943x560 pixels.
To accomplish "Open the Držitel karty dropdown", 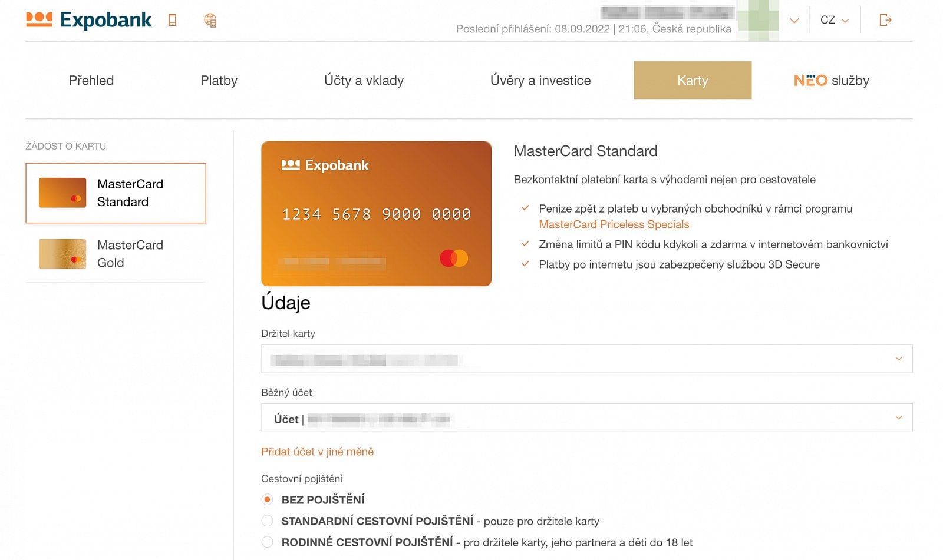I will click(x=587, y=359).
